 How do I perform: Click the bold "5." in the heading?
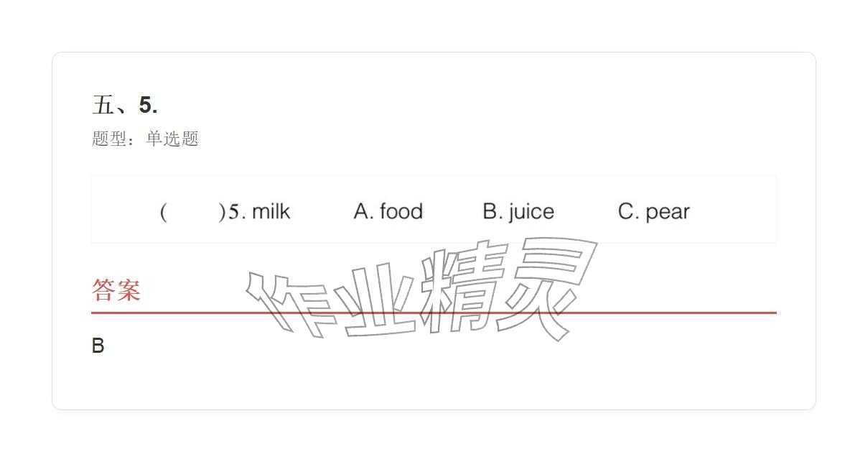pos(148,106)
